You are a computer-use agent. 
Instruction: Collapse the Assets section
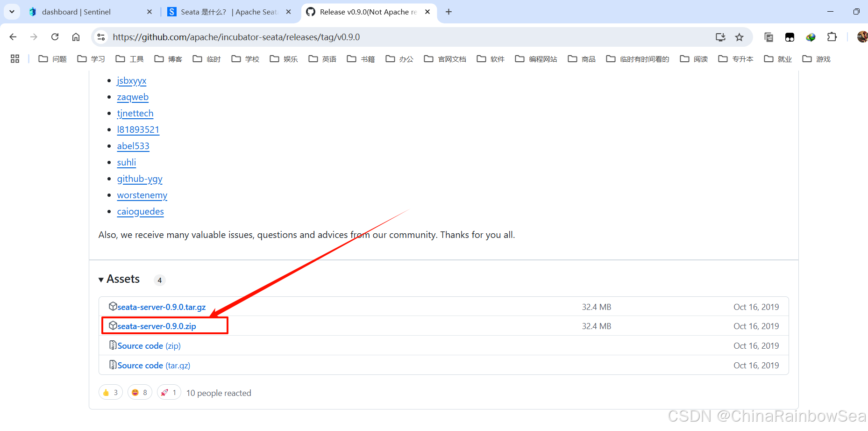coord(101,279)
